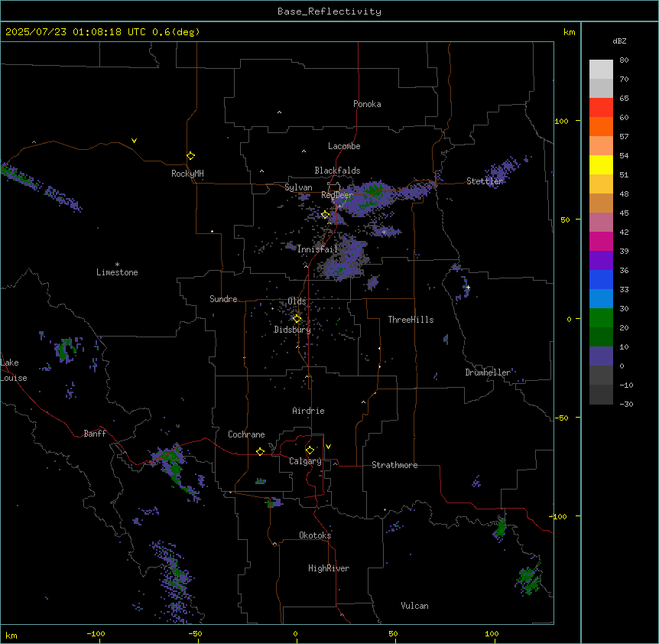Click the km unit label at bottom left
659x644 pixels.
[x=11, y=636]
